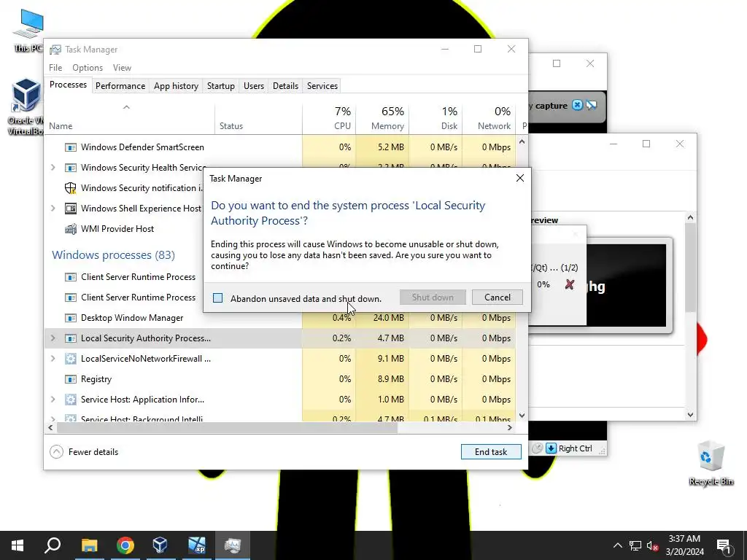Open the Options menu
Image resolution: width=747 pixels, height=560 pixels.
[88, 68]
